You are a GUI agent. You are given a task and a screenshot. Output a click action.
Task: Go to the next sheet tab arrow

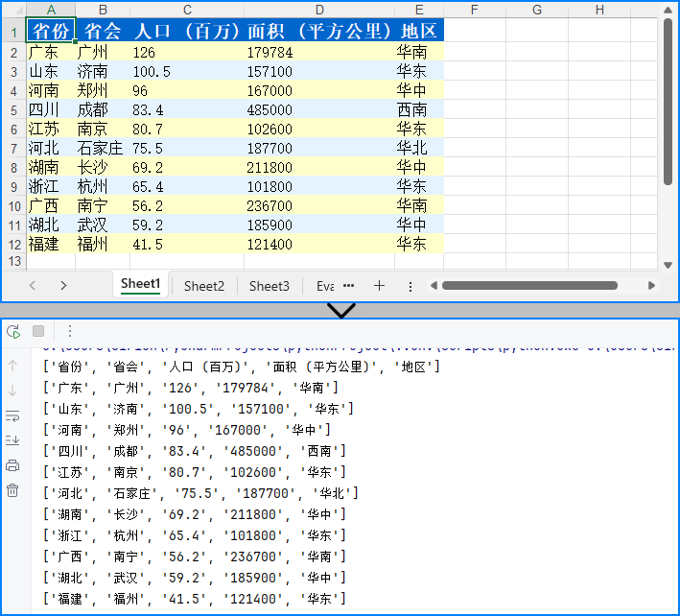pyautogui.click(x=63, y=285)
